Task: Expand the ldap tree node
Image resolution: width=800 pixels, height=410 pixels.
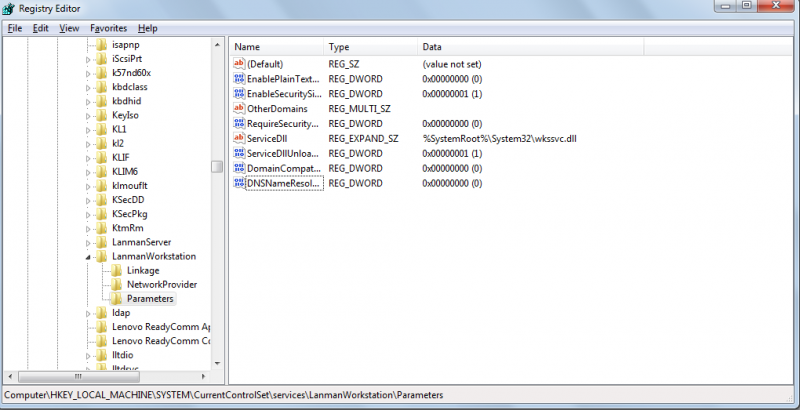Action: point(88,313)
